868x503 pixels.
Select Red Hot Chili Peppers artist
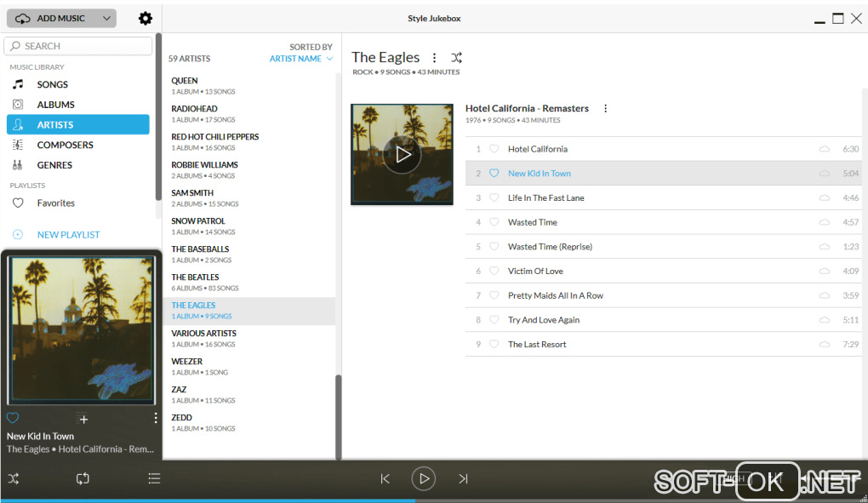(x=249, y=142)
